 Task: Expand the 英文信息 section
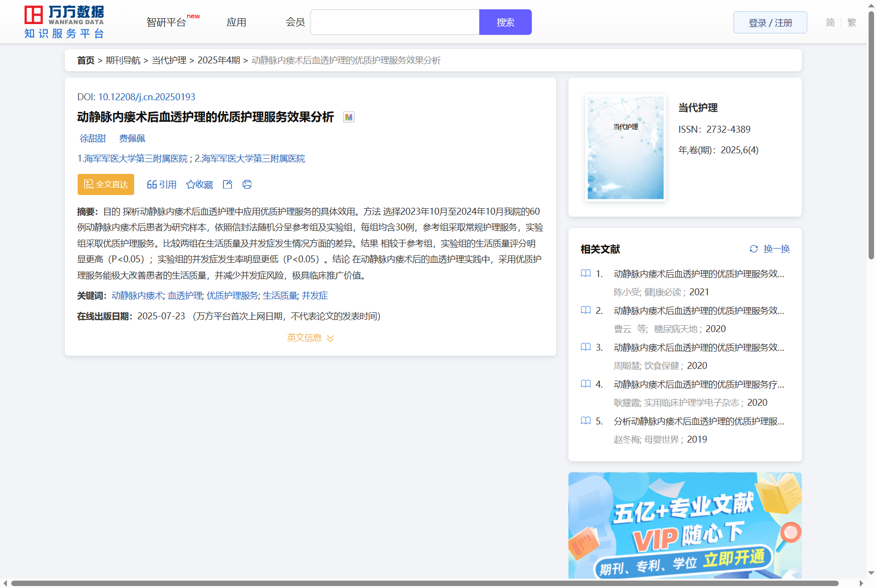coord(310,338)
